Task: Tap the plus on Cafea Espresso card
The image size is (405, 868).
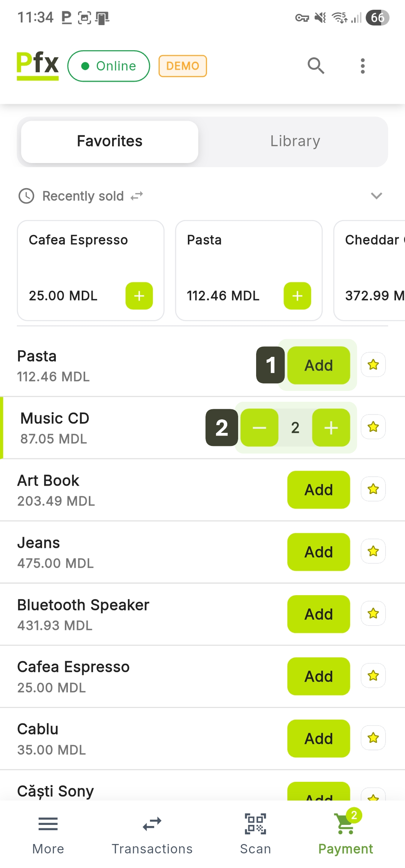Action: click(139, 296)
